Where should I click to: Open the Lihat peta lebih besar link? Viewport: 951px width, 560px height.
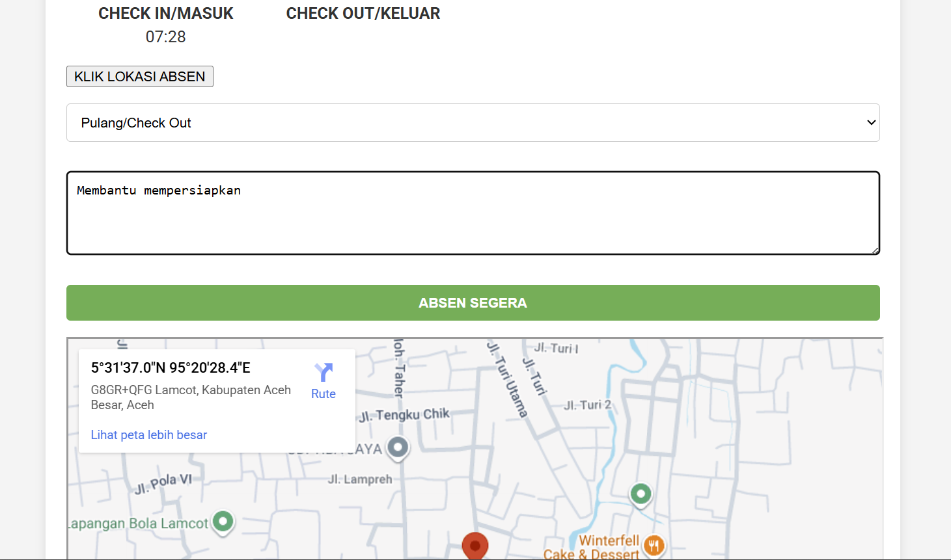click(149, 435)
